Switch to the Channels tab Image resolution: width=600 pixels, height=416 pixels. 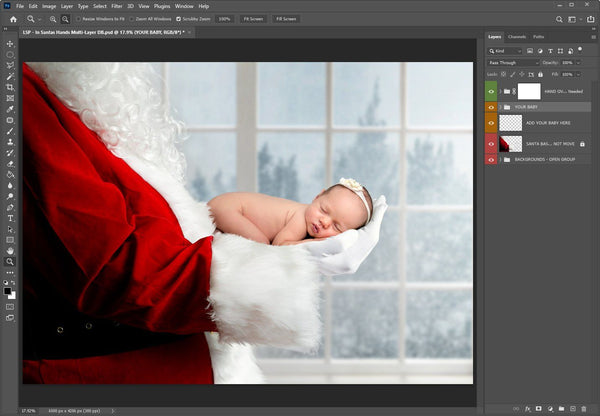(x=517, y=37)
